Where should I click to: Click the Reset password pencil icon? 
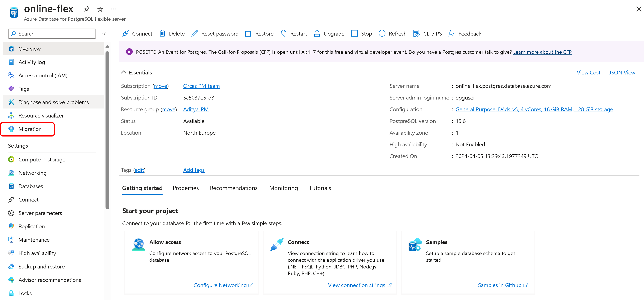tap(195, 33)
